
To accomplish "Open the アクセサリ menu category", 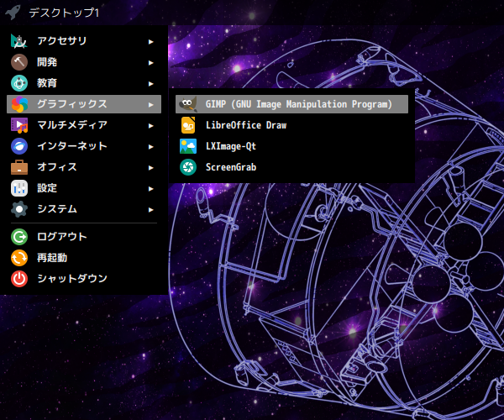I will pos(84,41).
